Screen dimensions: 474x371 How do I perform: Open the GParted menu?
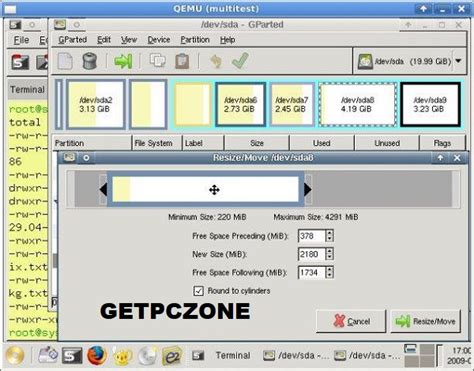pyautogui.click(x=72, y=40)
